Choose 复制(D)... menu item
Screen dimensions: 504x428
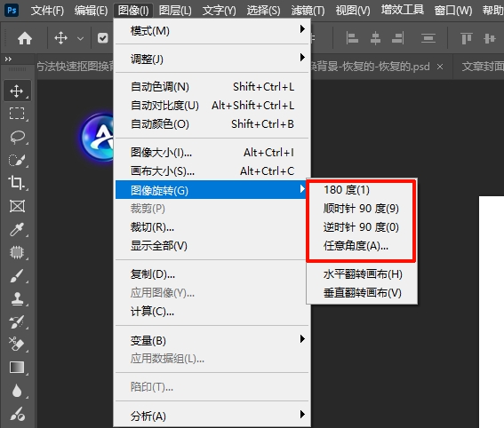(x=212, y=274)
